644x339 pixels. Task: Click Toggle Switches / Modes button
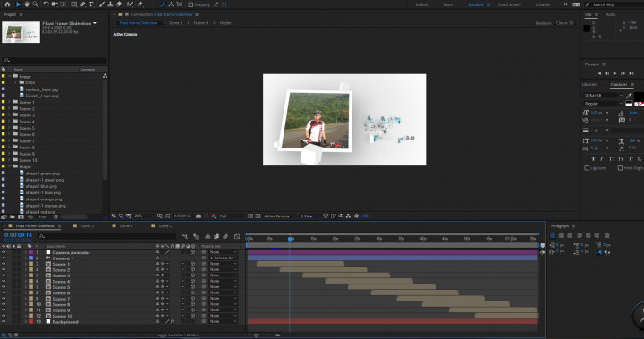[177, 335]
